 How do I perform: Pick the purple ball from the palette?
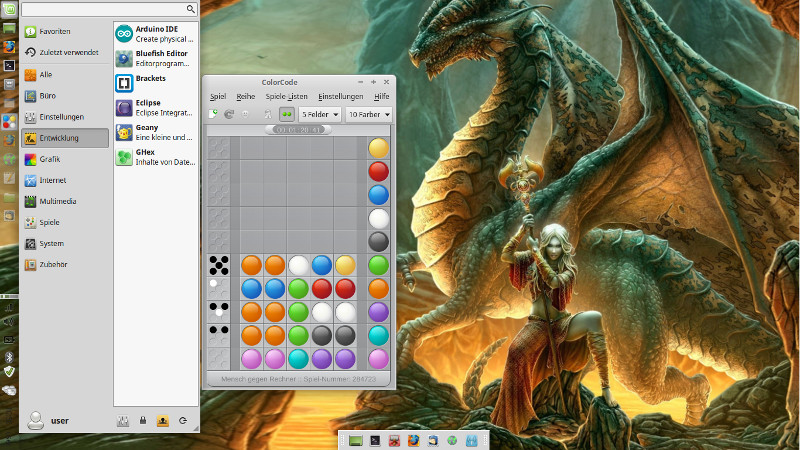click(379, 312)
